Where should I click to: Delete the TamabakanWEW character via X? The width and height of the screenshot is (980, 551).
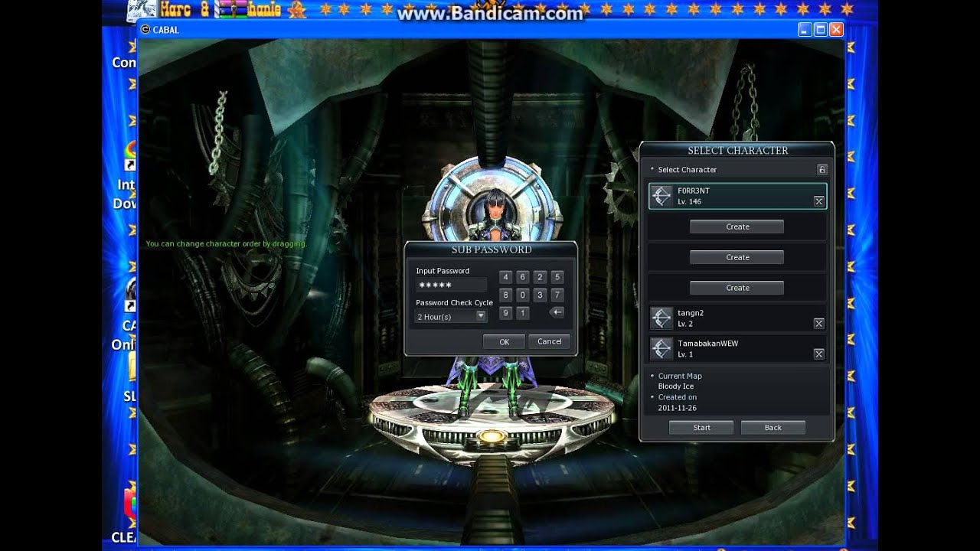pyautogui.click(x=818, y=354)
